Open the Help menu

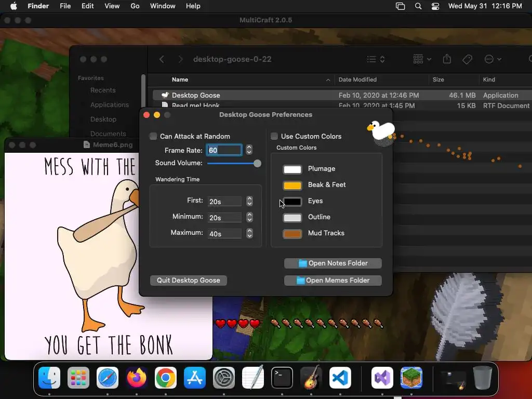coord(193,6)
